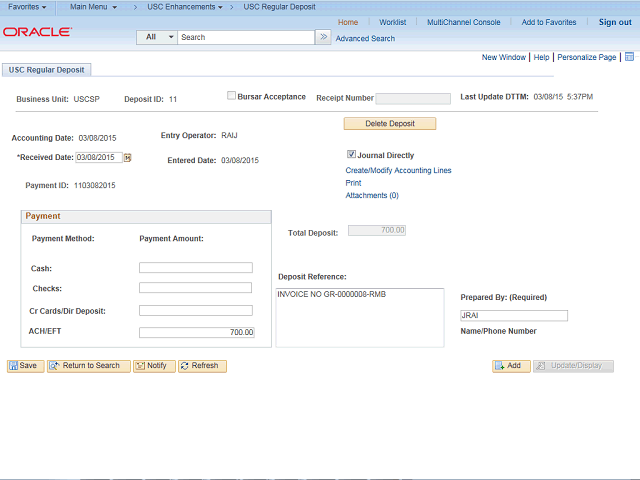640x480 pixels.
Task: Open the Main Menu dropdown
Action: [93, 7]
